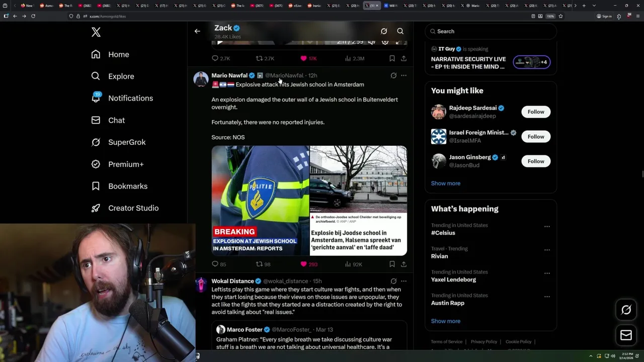Click the Grok icon on Wokal Distance's post
The height and width of the screenshot is (362, 644).
tap(393, 281)
